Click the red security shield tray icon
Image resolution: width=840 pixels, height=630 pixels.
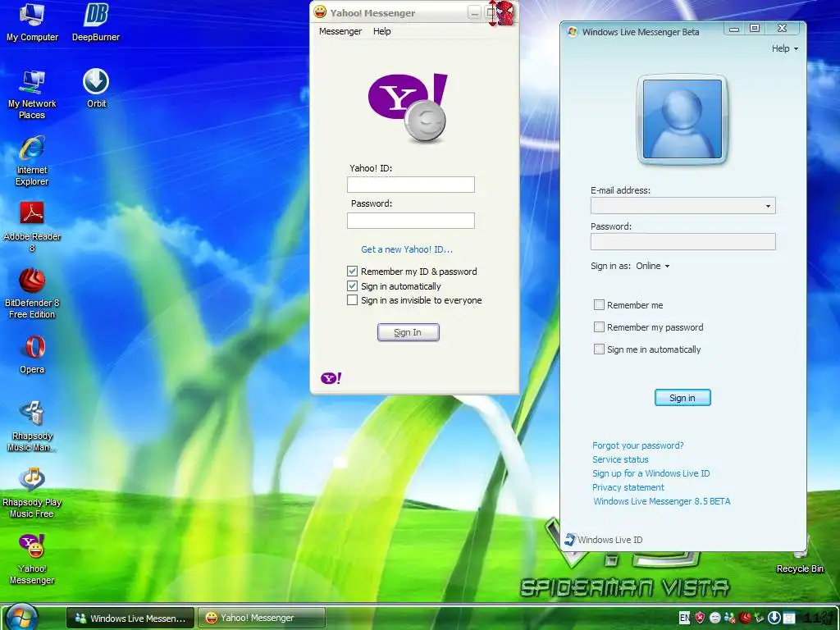point(700,618)
